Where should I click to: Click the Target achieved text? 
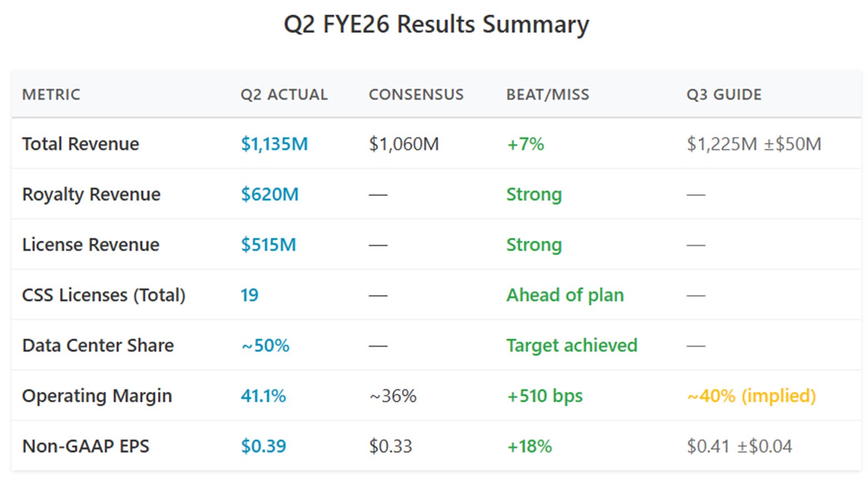pyautogui.click(x=572, y=346)
